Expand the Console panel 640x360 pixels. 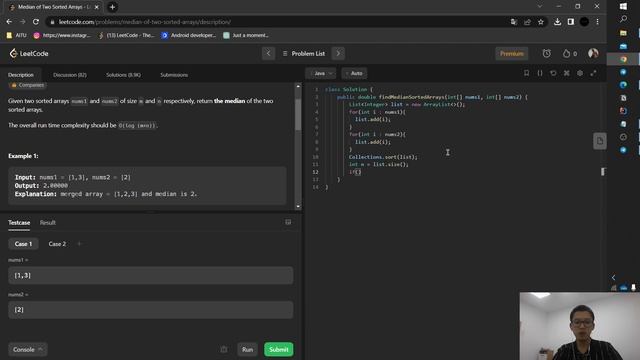click(28, 349)
